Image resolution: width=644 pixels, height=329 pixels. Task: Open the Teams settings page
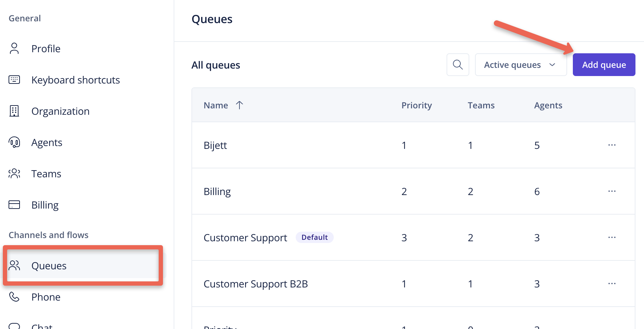tap(46, 174)
